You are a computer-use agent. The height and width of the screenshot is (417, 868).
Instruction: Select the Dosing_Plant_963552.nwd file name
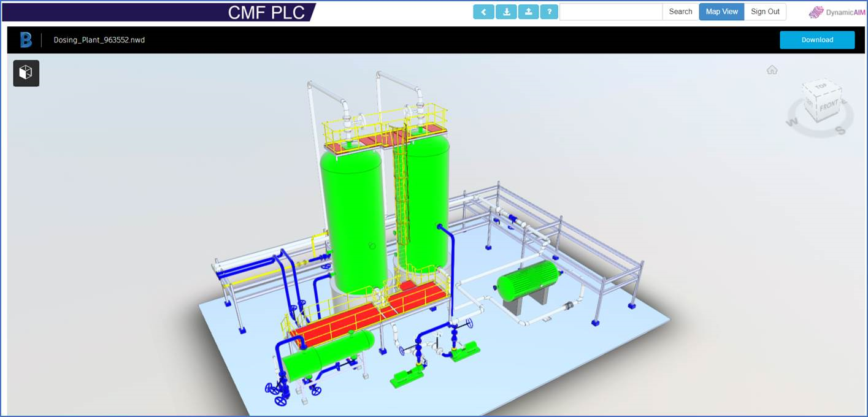coord(99,40)
